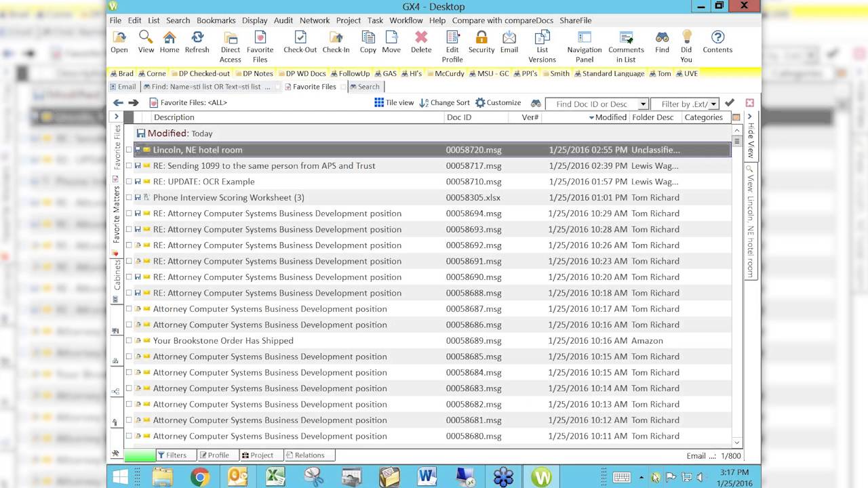Email the selected document
This screenshot has width=868, height=488.
[509, 42]
